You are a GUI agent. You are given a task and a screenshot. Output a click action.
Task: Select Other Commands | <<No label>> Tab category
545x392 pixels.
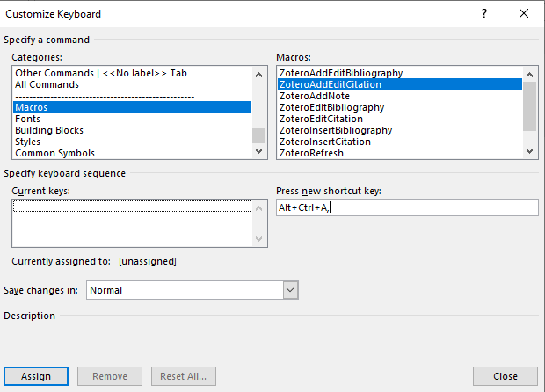click(x=132, y=73)
